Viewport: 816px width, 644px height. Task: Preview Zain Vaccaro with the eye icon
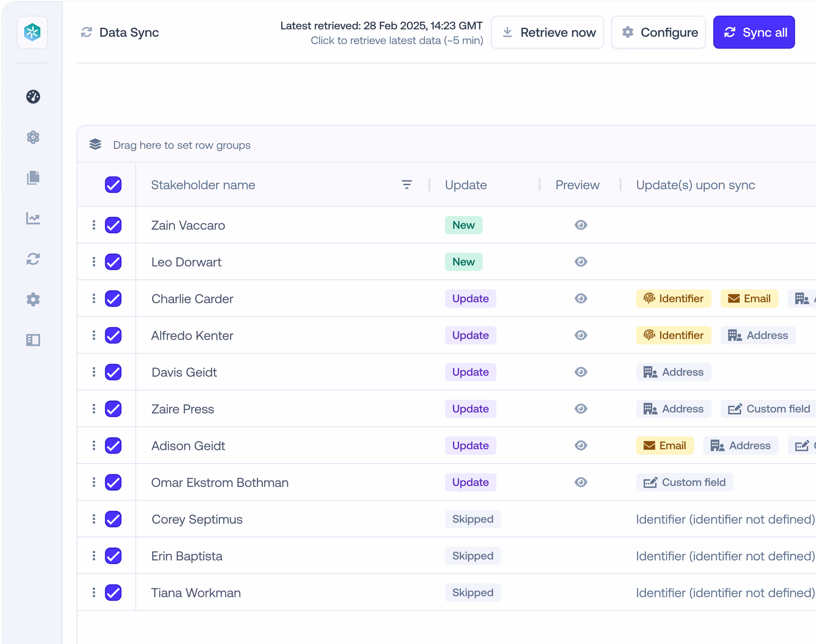581,225
